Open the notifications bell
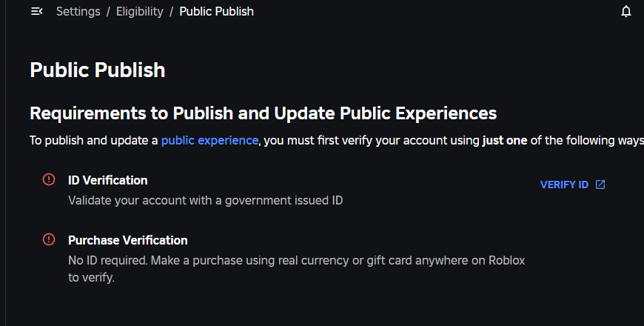The height and width of the screenshot is (326, 644). pos(626,12)
